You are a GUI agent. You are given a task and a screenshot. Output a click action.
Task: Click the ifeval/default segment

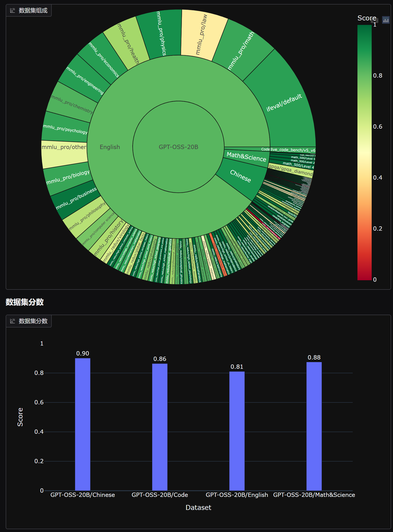coord(284,103)
